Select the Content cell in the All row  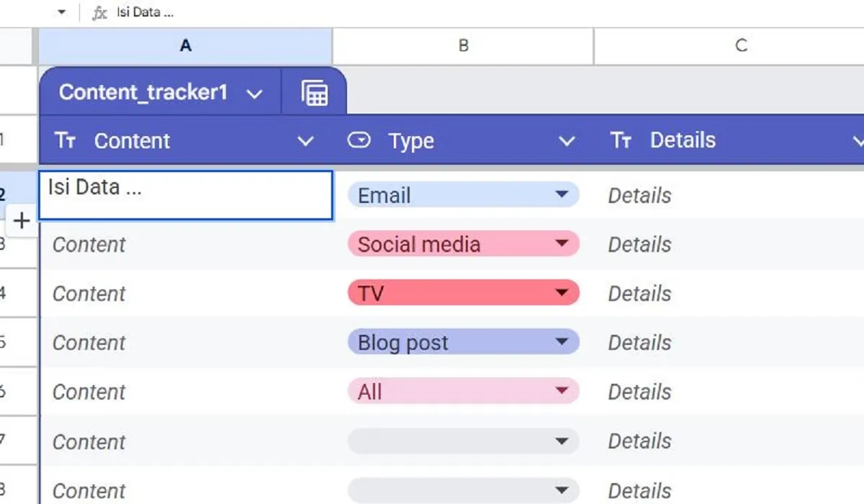click(186, 391)
